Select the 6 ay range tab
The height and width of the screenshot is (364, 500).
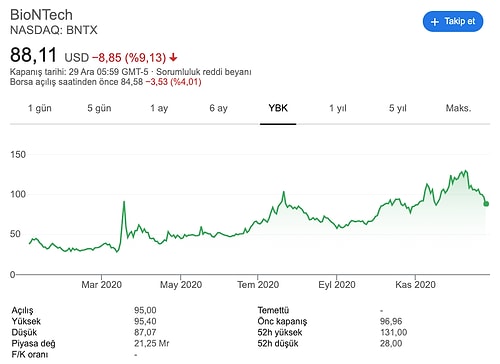pyautogui.click(x=219, y=108)
